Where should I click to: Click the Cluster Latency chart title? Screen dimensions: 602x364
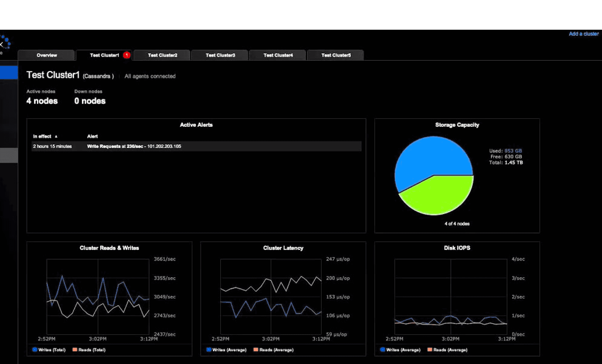pyautogui.click(x=283, y=248)
